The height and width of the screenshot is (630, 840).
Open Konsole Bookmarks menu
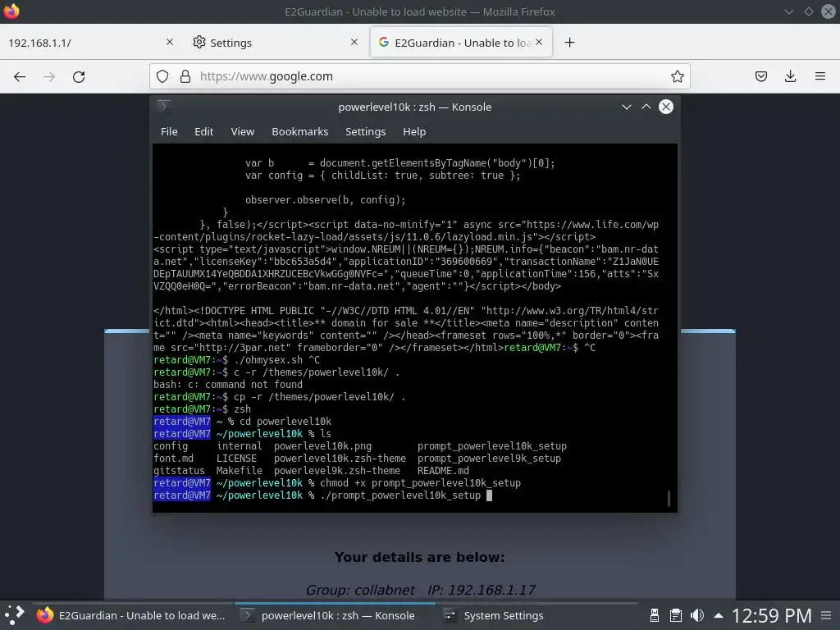click(300, 132)
